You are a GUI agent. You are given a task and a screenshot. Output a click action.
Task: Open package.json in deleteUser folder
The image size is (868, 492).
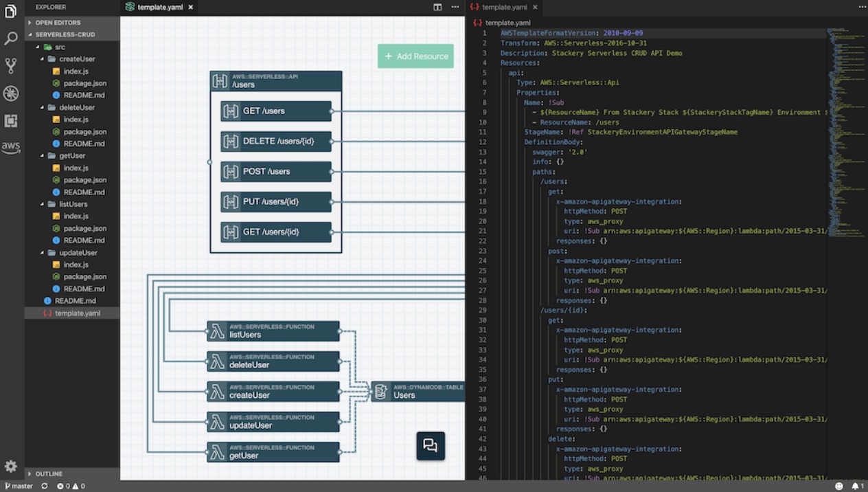coord(72,131)
